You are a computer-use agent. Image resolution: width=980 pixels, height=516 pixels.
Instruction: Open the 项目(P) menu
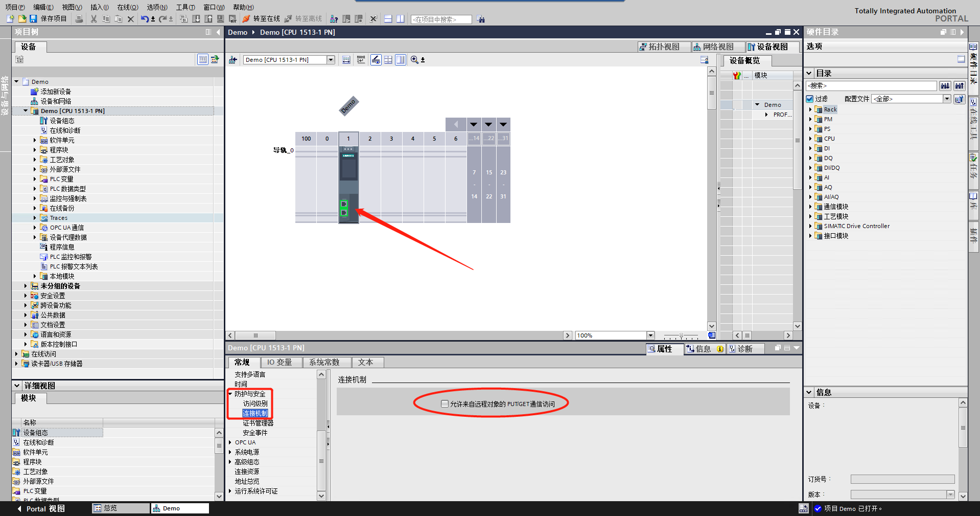click(15, 7)
